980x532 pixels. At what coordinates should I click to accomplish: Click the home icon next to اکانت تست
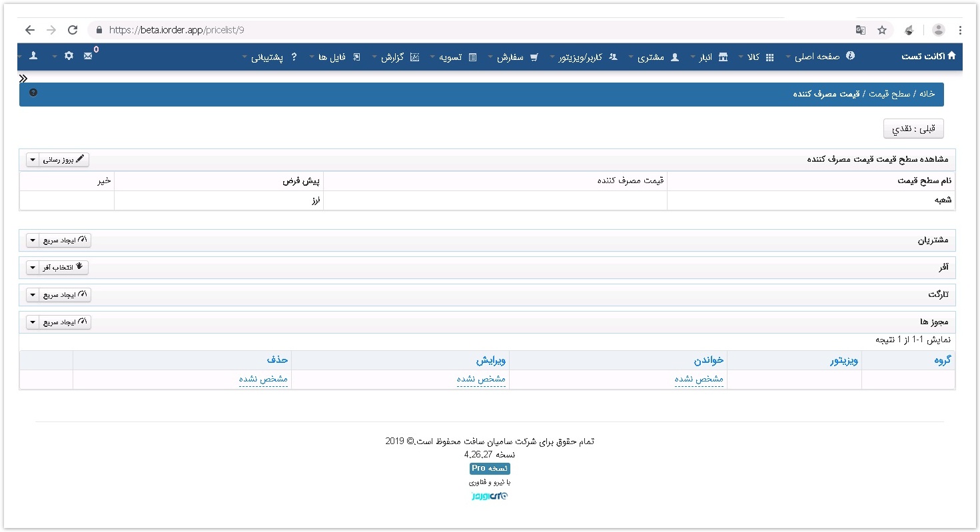click(x=951, y=56)
